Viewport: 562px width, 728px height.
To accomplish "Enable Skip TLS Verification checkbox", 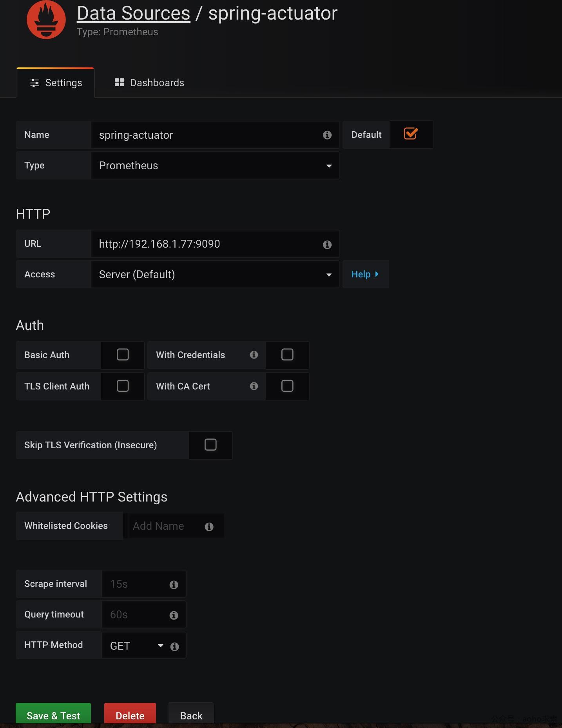I will pos(210,445).
